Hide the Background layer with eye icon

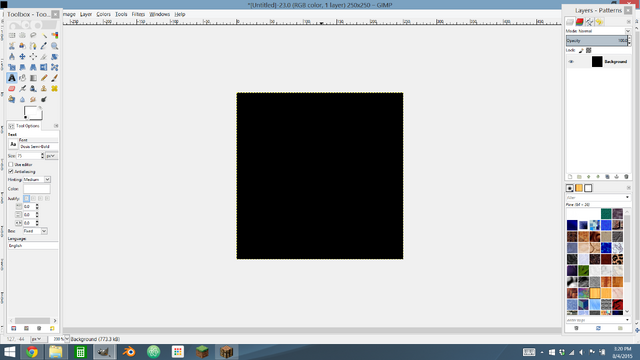[571, 62]
